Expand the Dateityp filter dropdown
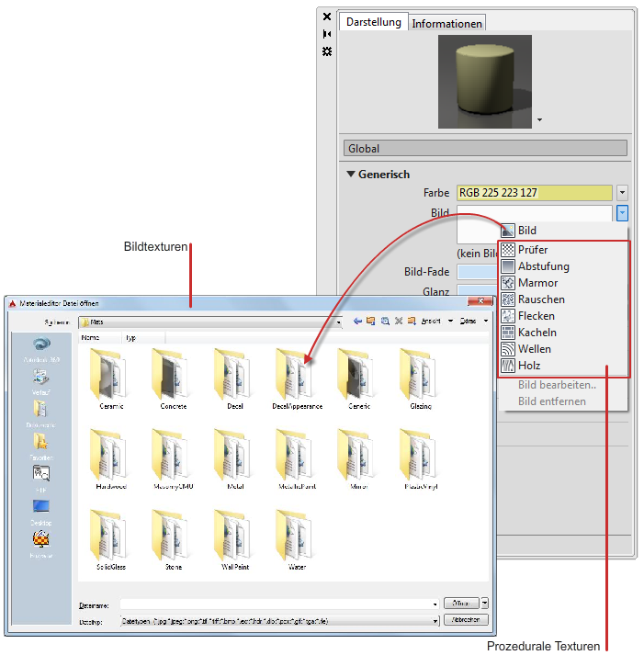The height and width of the screenshot is (655, 644). [435, 621]
